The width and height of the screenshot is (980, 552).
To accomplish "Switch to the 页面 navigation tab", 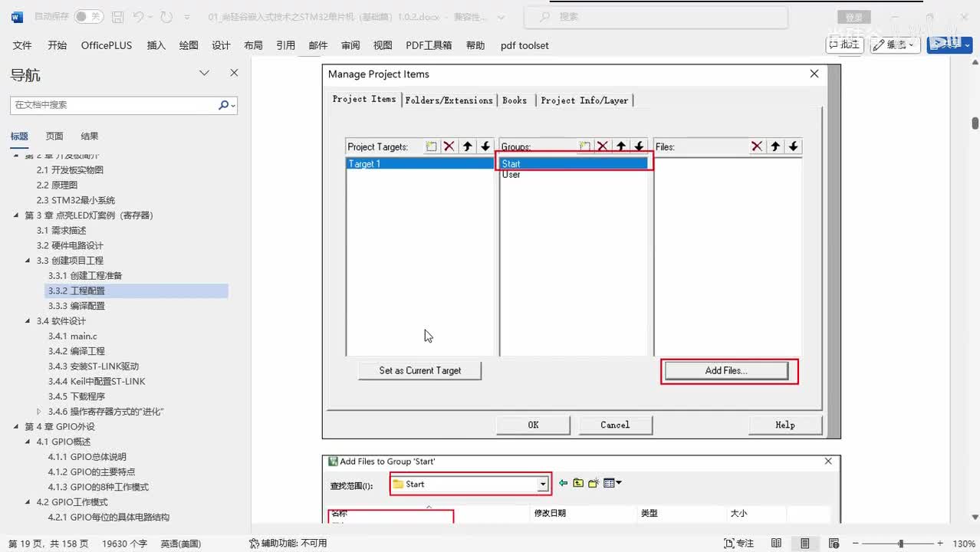I will [x=54, y=136].
